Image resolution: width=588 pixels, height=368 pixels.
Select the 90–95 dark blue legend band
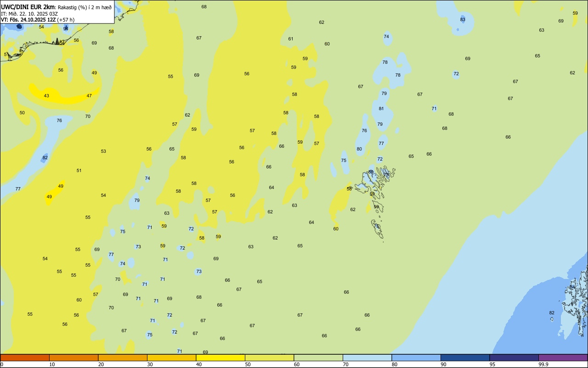[x=465, y=357]
